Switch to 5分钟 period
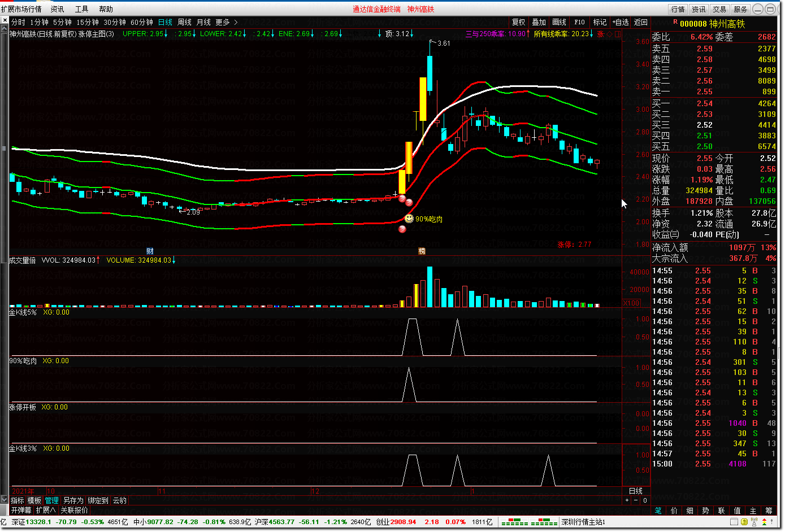This screenshot has width=785, height=532. [62, 22]
